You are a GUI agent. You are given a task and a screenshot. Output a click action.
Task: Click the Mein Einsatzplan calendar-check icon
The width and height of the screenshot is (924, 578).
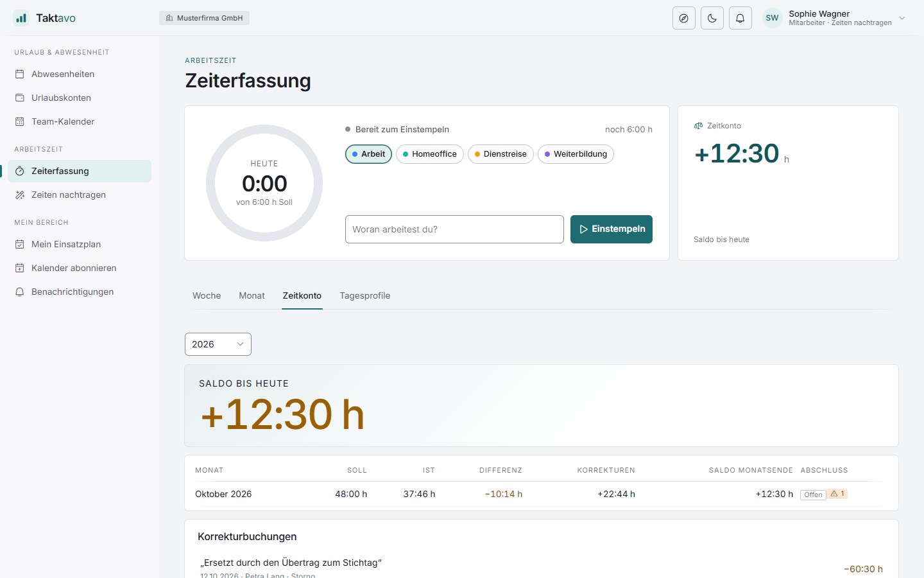(20, 244)
